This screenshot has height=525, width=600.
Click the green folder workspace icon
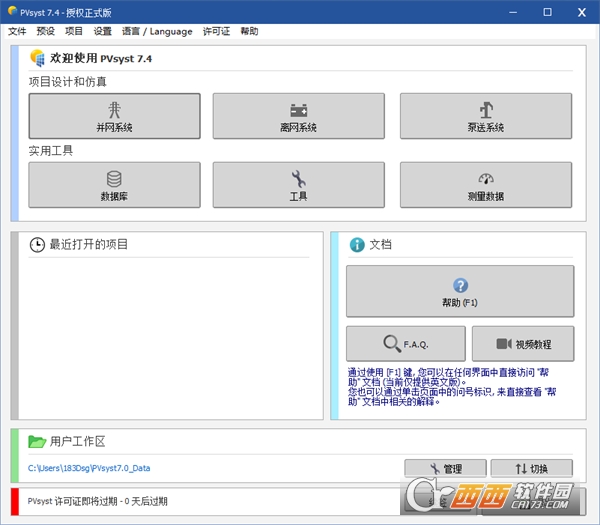point(37,442)
